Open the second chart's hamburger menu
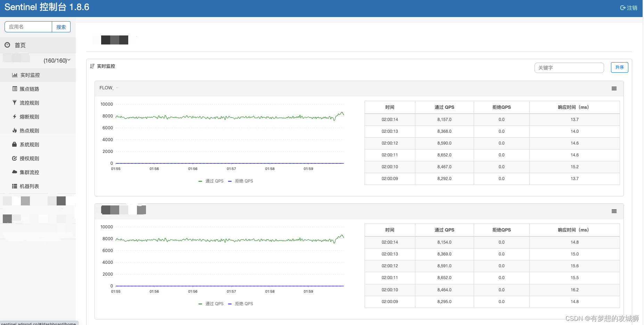644x325 pixels. (x=614, y=211)
